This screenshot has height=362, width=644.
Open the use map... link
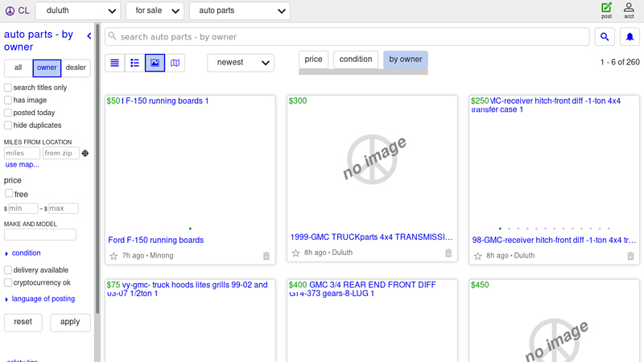pyautogui.click(x=23, y=165)
